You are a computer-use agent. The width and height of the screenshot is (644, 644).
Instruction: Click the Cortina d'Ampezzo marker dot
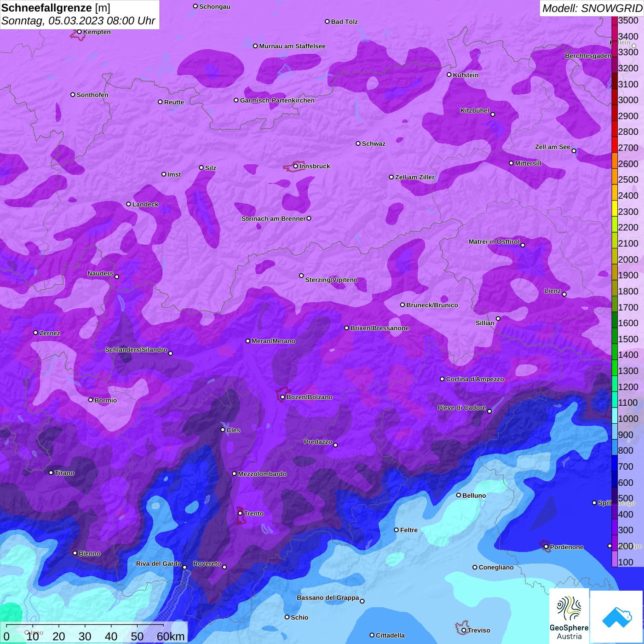click(x=442, y=379)
